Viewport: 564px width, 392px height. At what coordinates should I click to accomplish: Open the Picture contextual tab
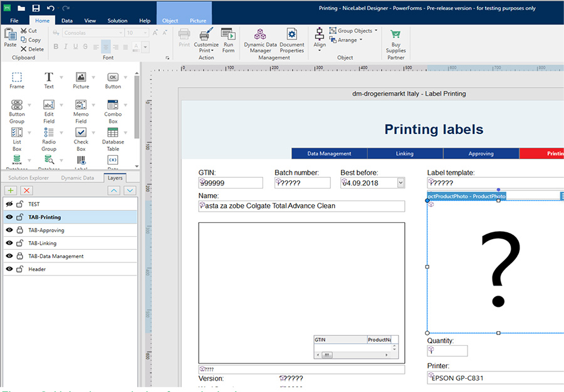[198, 21]
